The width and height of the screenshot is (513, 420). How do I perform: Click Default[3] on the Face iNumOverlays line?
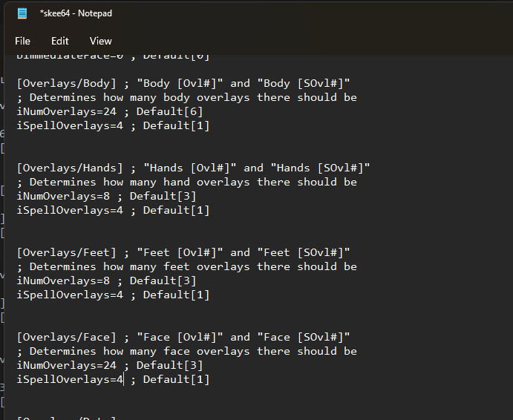(x=170, y=365)
